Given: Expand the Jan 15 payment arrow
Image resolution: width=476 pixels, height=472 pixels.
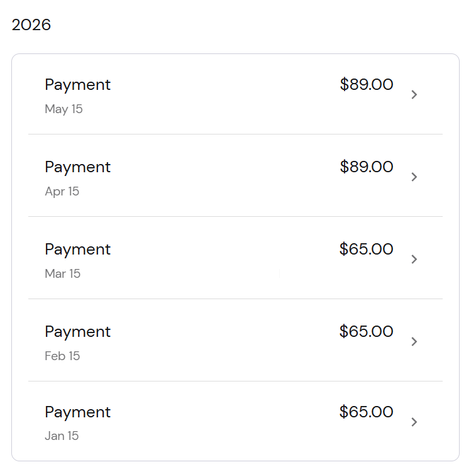Looking at the screenshot, I should point(414,422).
